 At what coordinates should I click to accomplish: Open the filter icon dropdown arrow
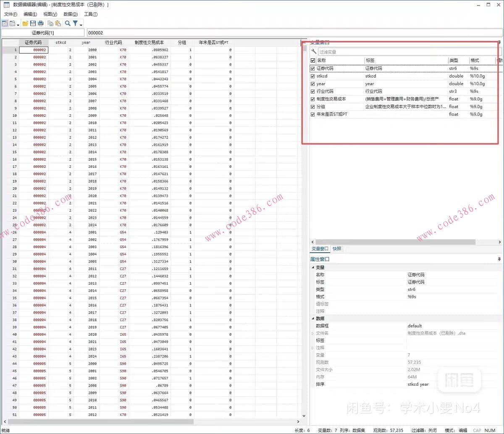[x=81, y=24]
